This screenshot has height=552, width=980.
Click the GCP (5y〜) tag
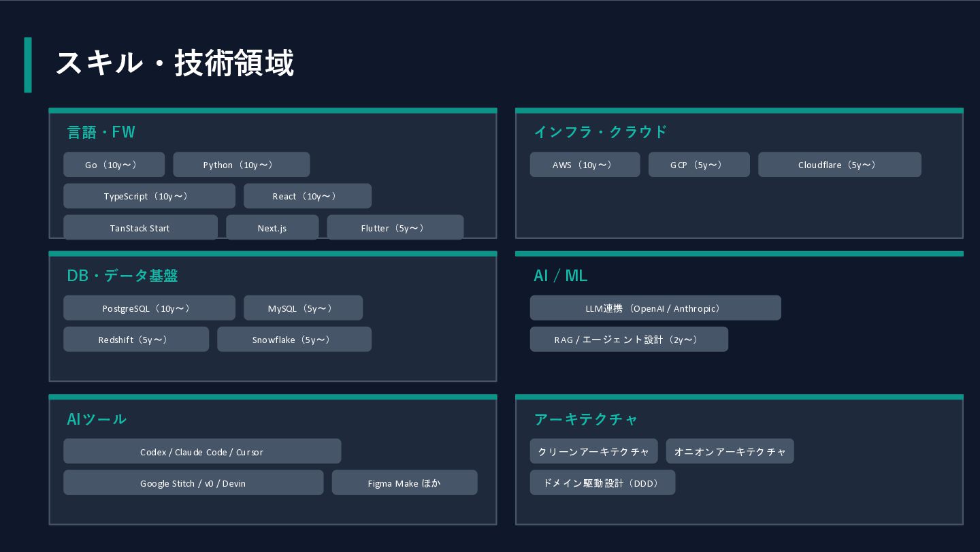(698, 165)
